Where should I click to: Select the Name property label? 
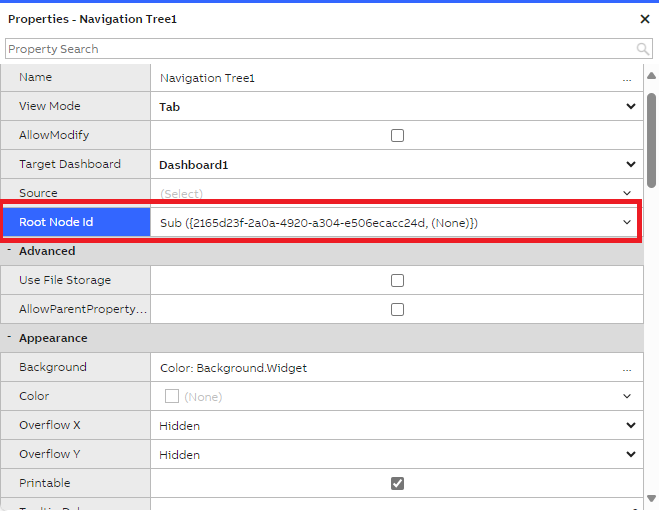point(35,77)
